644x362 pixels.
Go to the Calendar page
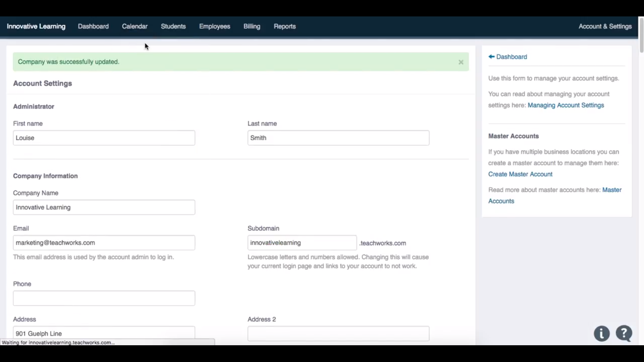pos(135,26)
